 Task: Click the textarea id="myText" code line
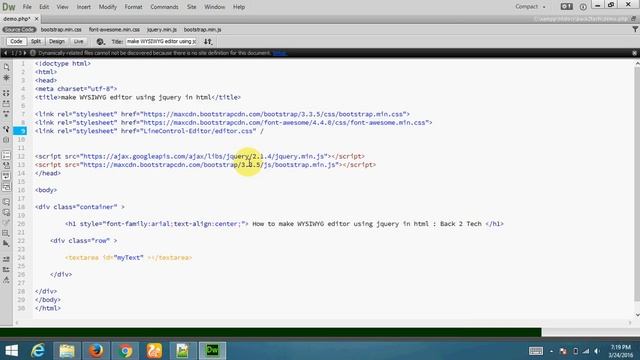point(129,258)
